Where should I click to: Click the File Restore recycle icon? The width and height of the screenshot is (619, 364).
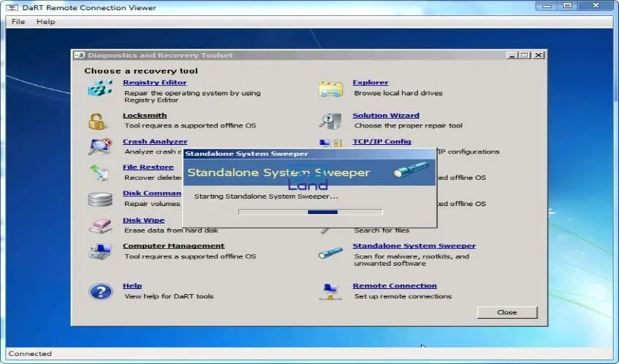[99, 173]
